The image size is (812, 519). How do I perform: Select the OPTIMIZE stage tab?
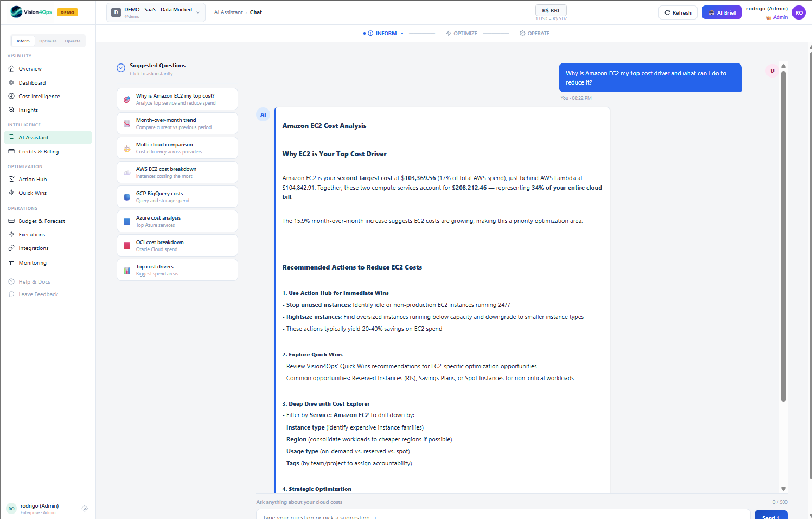click(462, 33)
